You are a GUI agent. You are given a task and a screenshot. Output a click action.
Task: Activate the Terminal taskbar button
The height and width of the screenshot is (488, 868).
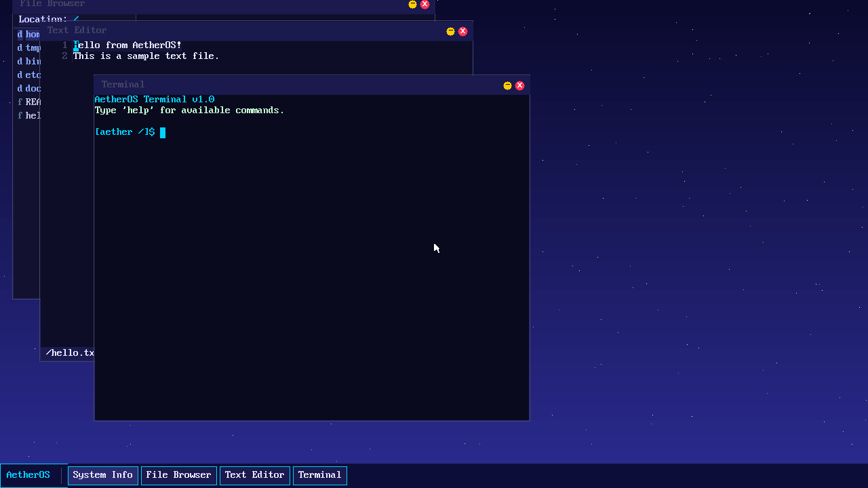pos(320,476)
